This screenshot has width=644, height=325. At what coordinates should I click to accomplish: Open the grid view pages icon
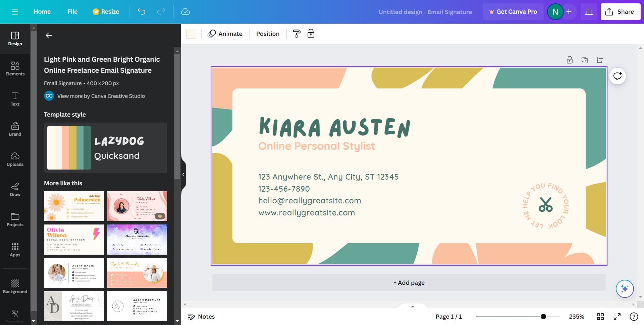pos(600,317)
